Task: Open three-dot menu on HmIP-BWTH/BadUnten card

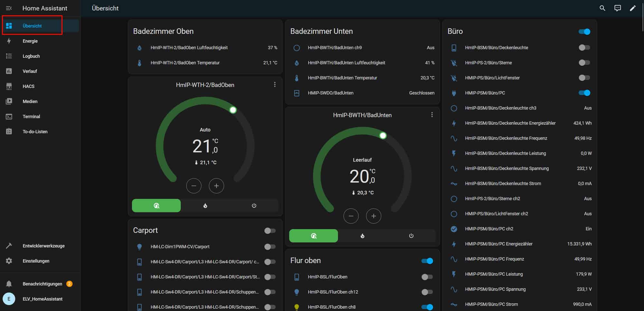Action: point(432,115)
